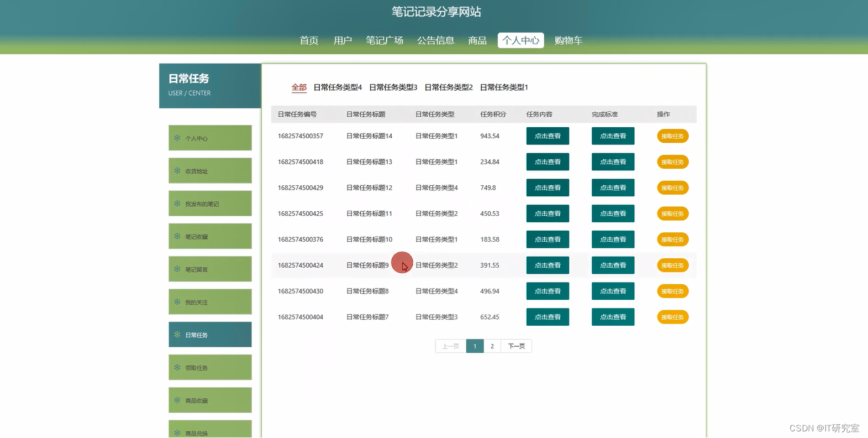The width and height of the screenshot is (868, 438).
Task: Select the 全部 filter tab
Action: point(299,87)
